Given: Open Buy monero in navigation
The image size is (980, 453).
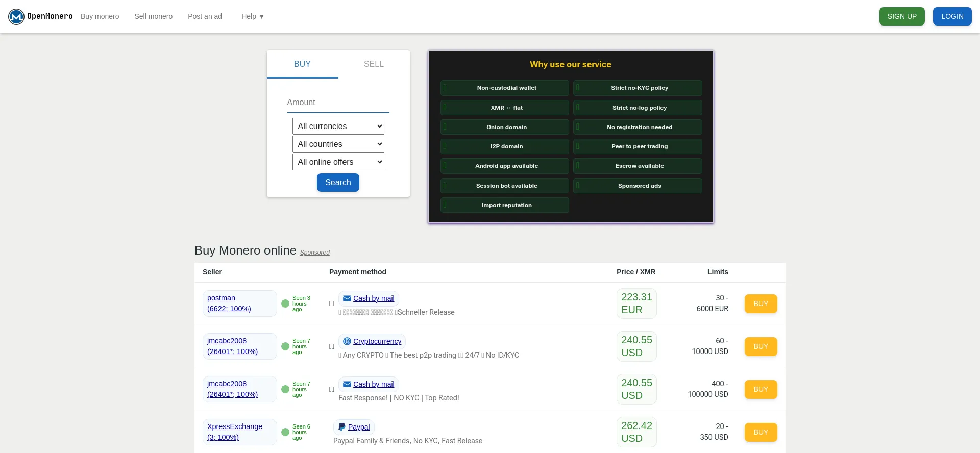Looking at the screenshot, I should (100, 16).
